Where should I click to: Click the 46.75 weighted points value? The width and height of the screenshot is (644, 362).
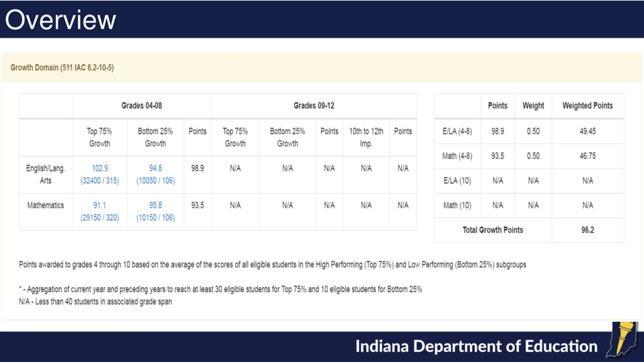[588, 156]
